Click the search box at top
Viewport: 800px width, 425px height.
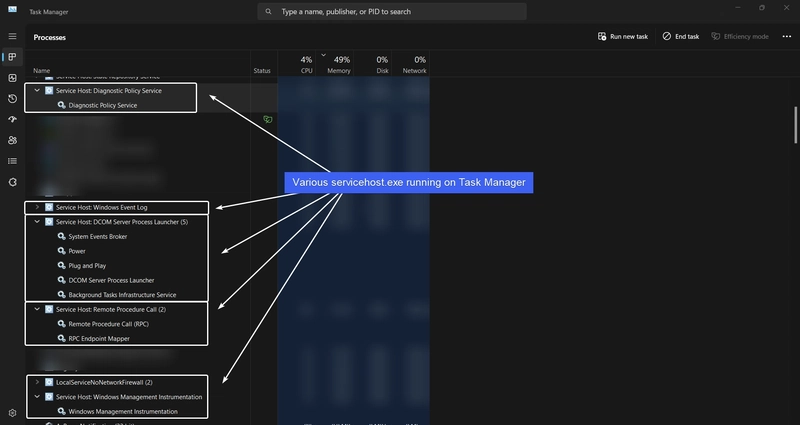[400, 12]
